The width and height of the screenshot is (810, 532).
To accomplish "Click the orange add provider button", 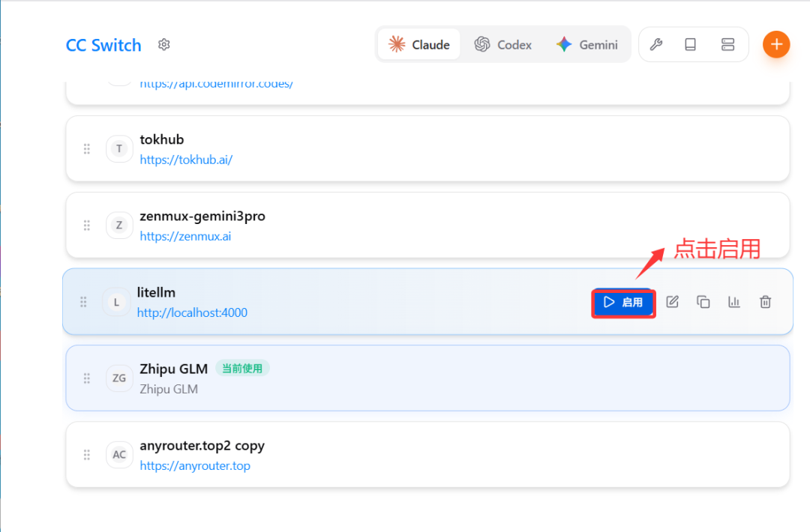I will (776, 45).
